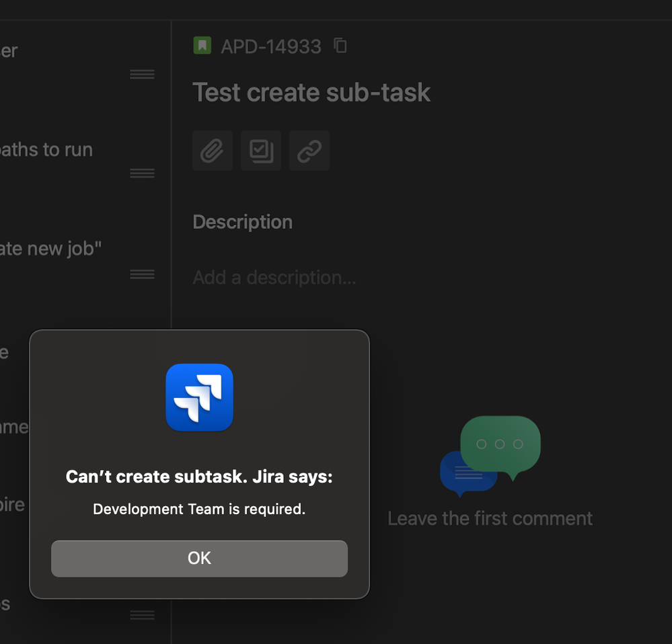Viewport: 672px width, 644px height.
Task: Click the 'Add a description...' field
Action: click(x=274, y=278)
